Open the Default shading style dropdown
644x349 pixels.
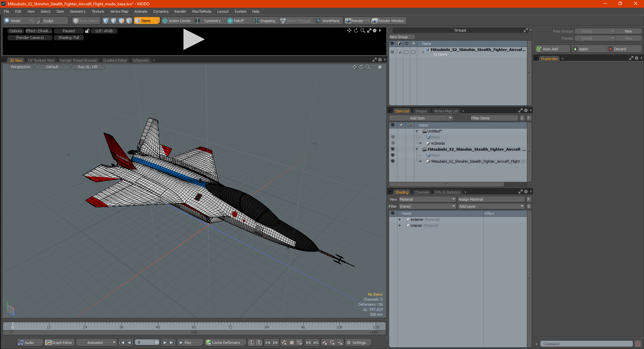pos(52,67)
